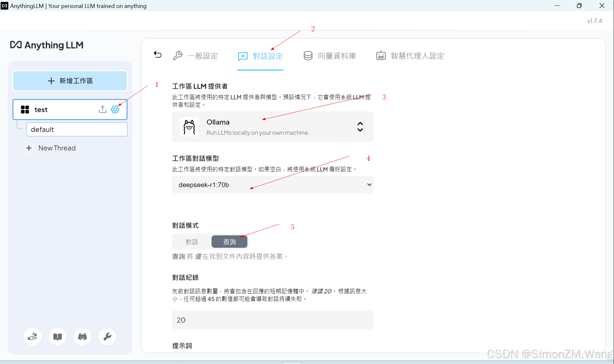Select the 查詢 query mode option

(x=229, y=242)
